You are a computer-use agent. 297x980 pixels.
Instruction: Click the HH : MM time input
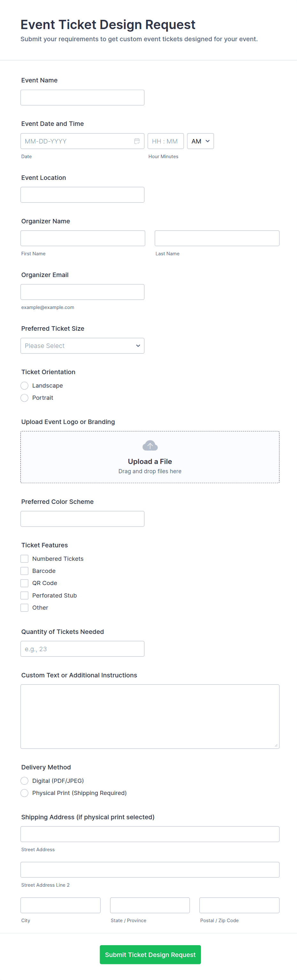coord(165,141)
